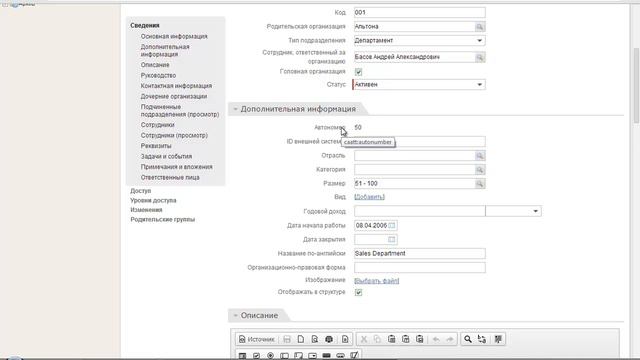Open the Статус dropdown showing Активен

coord(480,84)
